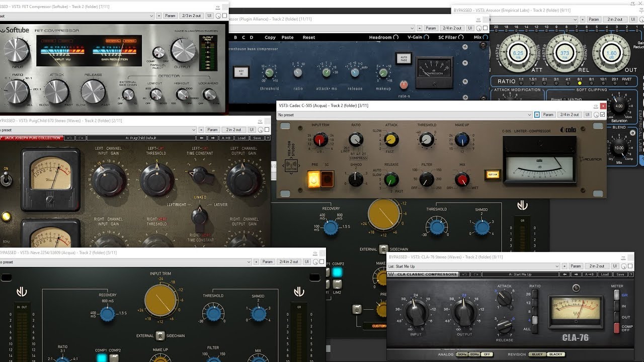Viewport: 644px width, 362px height.
Task: Open help question mark in PuigChild toolbar
Action: pyautogui.click(x=267, y=138)
